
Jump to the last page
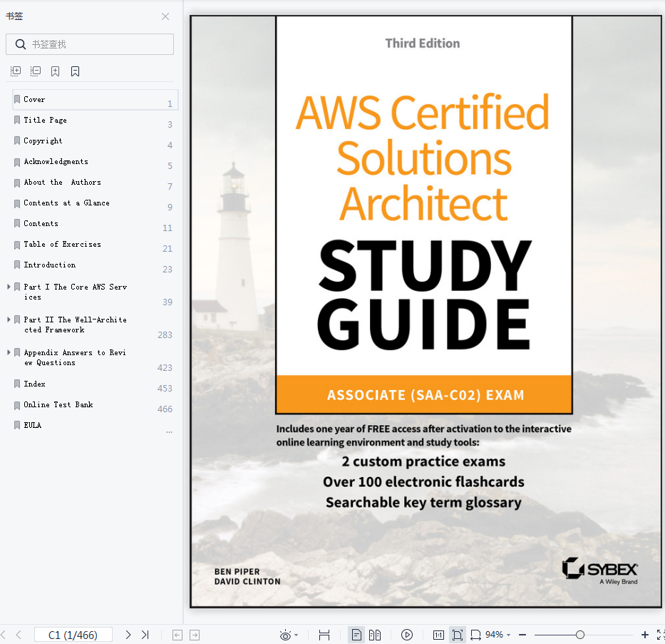[145, 635]
